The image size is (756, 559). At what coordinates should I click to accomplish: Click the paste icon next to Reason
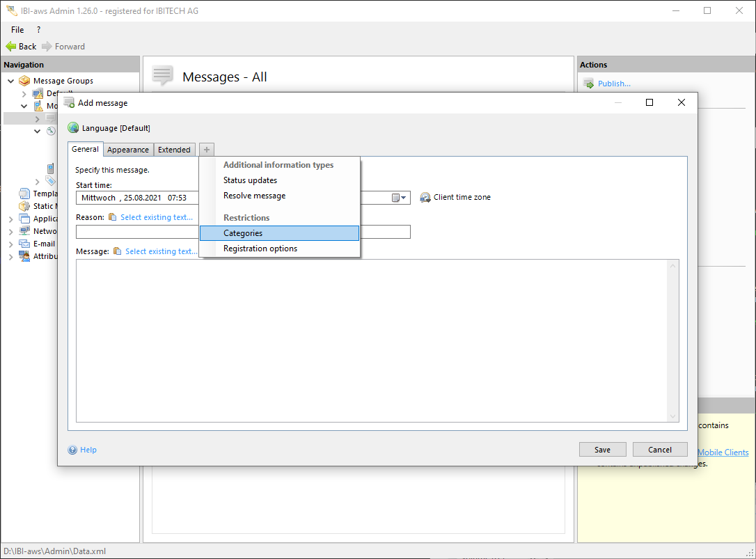click(113, 217)
